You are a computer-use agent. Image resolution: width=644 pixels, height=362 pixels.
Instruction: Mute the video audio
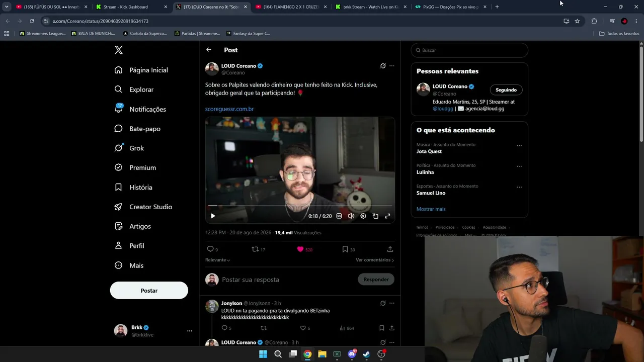coord(351,216)
